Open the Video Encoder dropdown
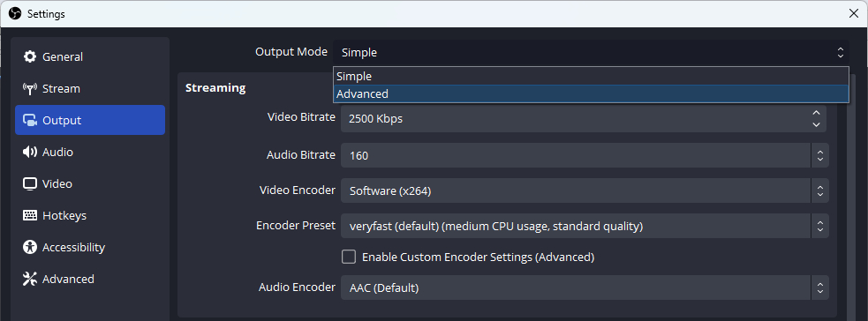868x321 pixels. tap(585, 190)
